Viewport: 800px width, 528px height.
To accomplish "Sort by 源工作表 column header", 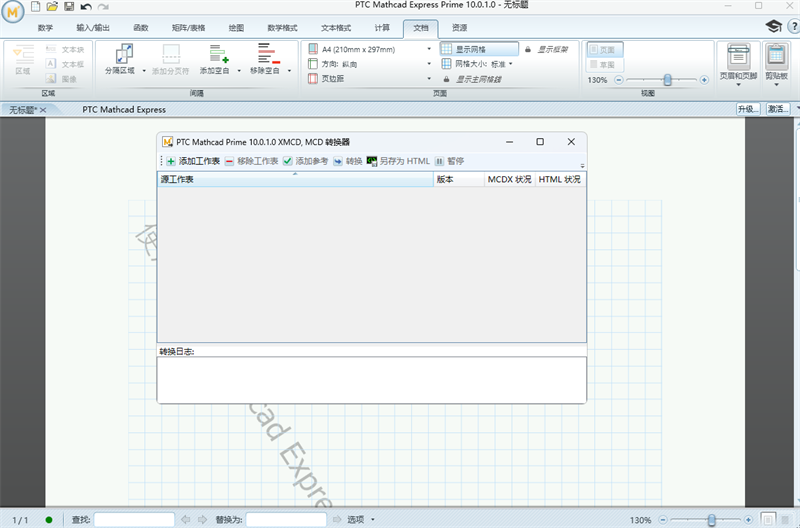I will [295, 179].
